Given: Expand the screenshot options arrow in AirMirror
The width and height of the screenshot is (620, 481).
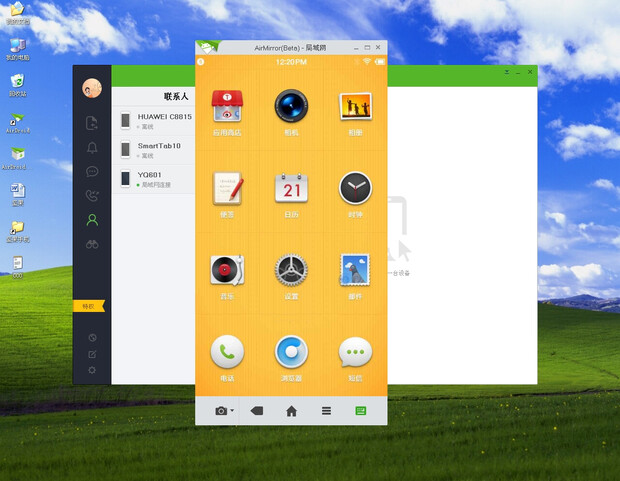Looking at the screenshot, I should pos(232,410).
